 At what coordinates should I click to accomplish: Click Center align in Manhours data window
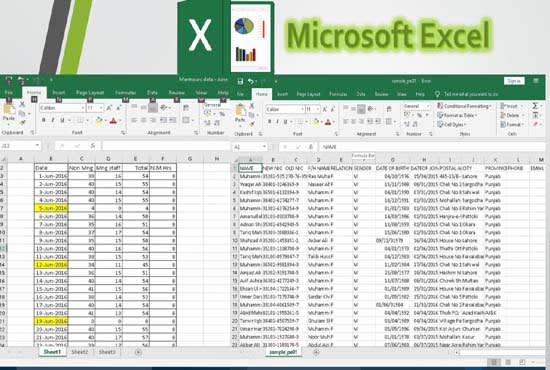click(x=143, y=120)
